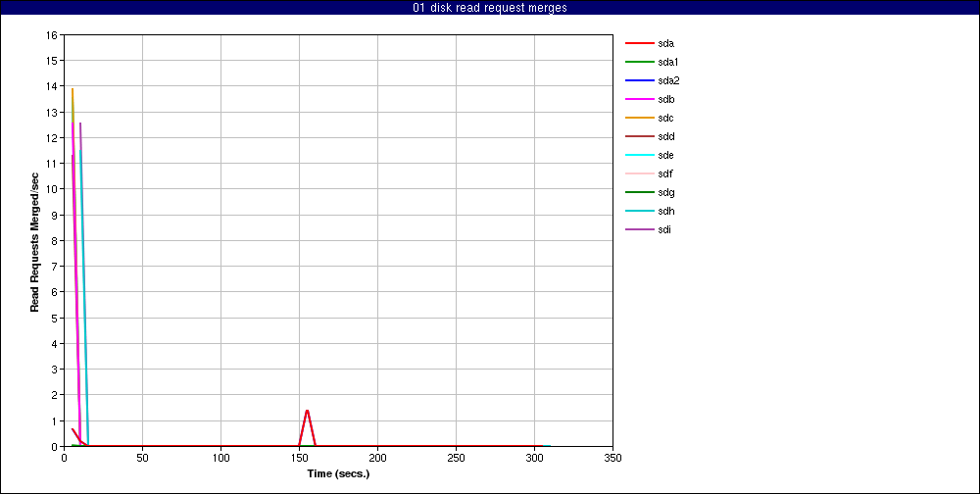Select the sda2 legend label
The image size is (980, 494).
[668, 80]
